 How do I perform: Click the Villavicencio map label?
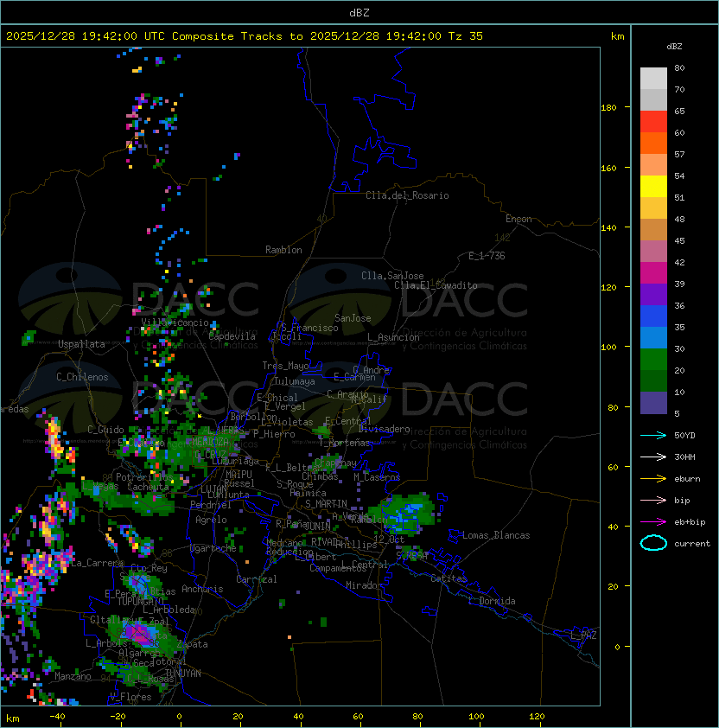point(175,322)
